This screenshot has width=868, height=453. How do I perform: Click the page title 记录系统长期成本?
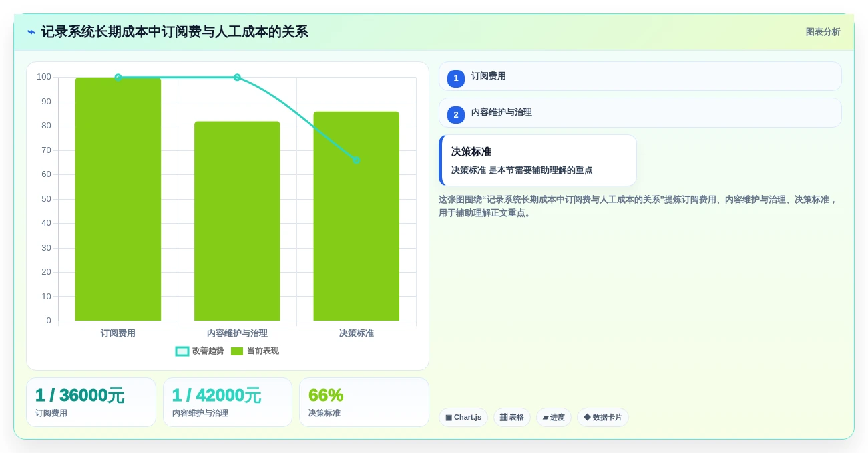click(x=174, y=32)
